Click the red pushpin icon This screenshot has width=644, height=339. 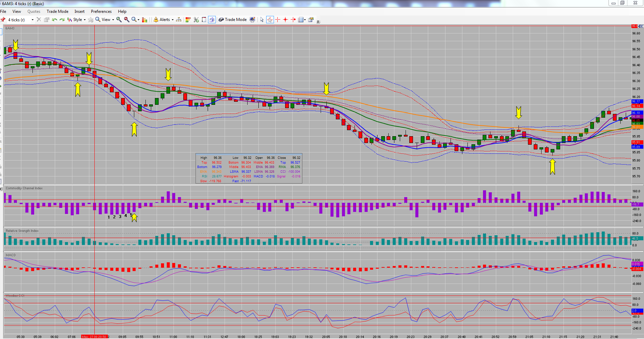3,20
